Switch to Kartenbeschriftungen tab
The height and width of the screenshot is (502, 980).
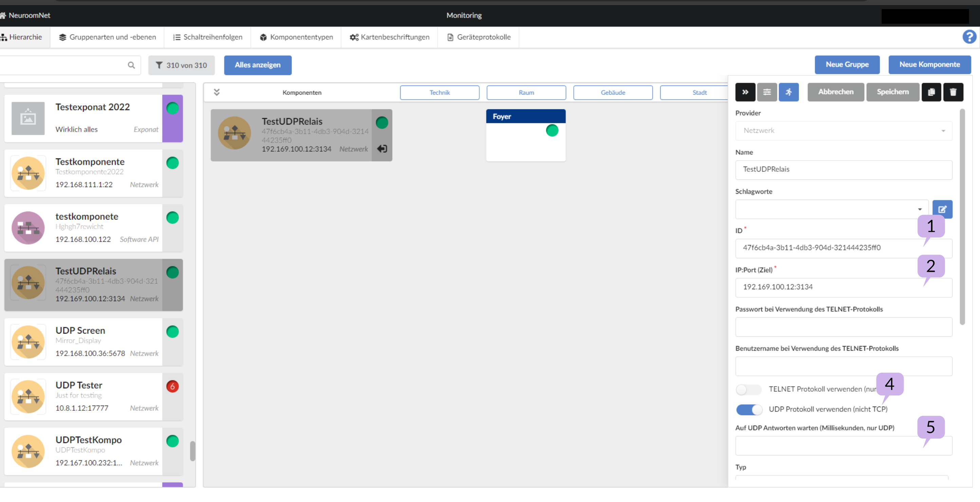pyautogui.click(x=390, y=37)
